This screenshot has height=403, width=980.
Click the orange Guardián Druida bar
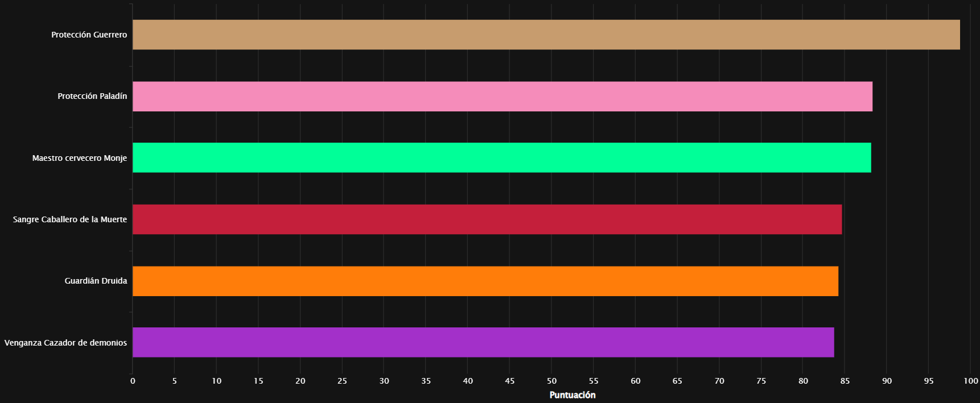click(x=485, y=281)
